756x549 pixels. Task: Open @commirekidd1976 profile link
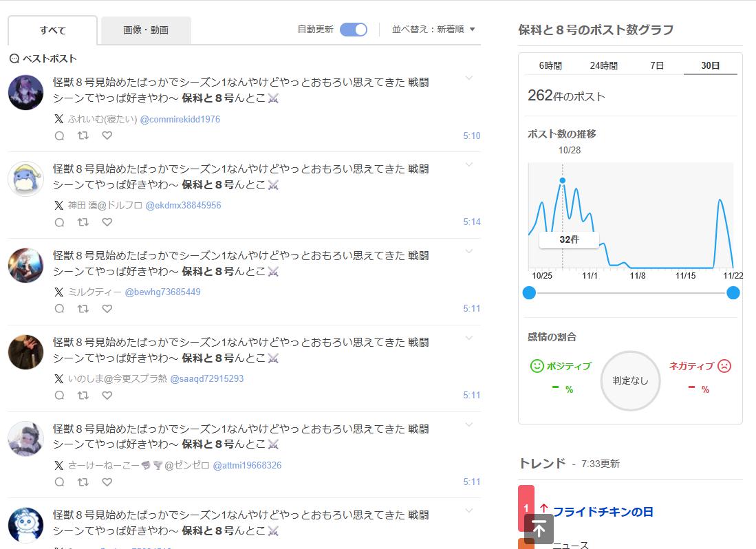[180, 119]
